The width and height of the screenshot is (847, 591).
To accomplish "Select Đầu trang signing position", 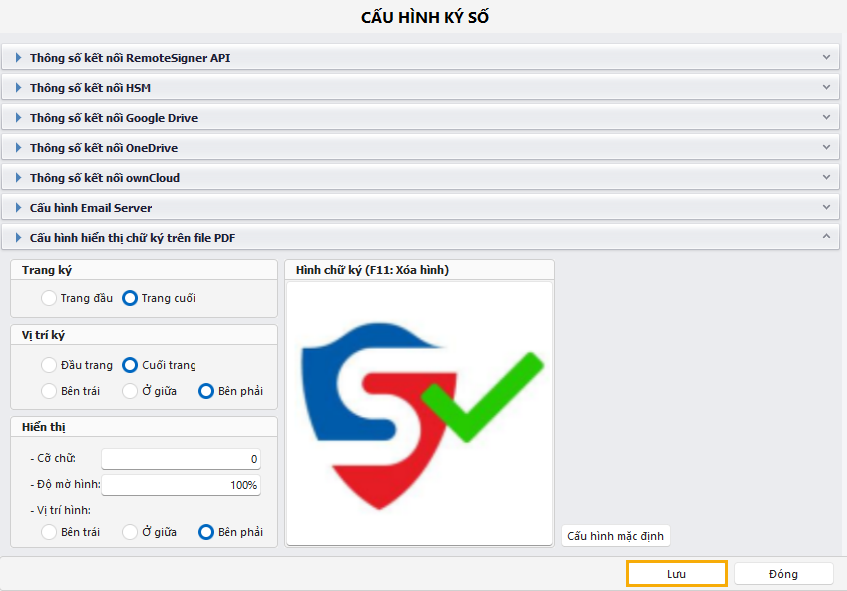I will [49, 365].
